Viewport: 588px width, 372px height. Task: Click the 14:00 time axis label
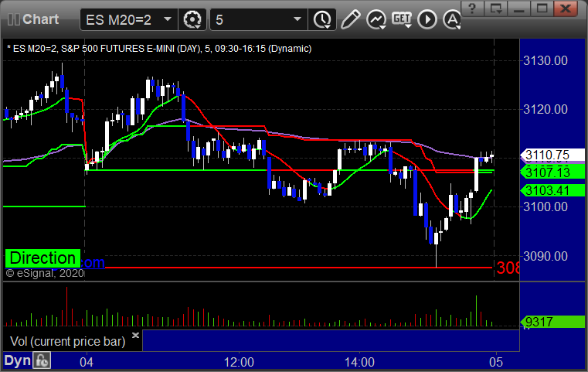click(359, 362)
